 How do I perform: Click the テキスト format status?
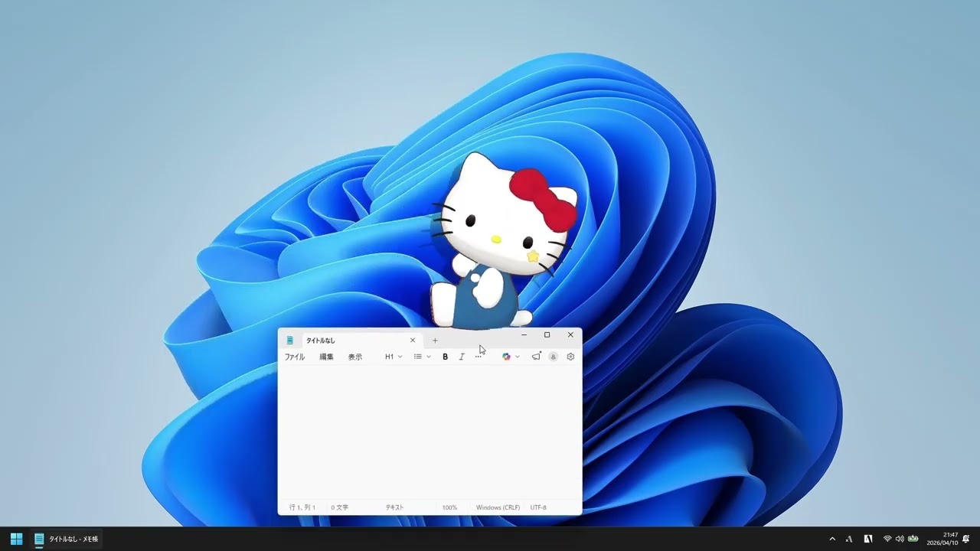click(x=394, y=507)
